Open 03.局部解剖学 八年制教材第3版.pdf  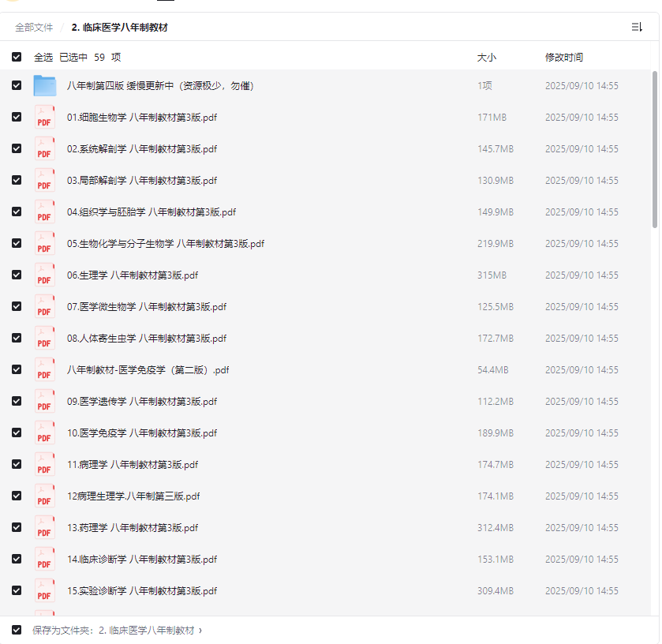[x=142, y=181]
